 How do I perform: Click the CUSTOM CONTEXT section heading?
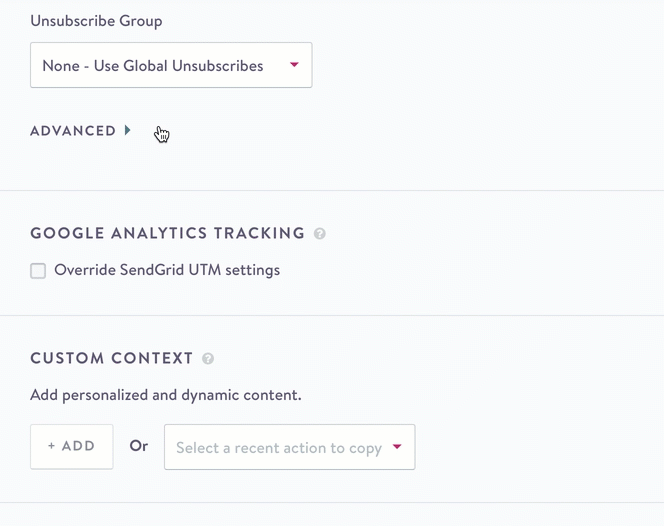point(112,358)
